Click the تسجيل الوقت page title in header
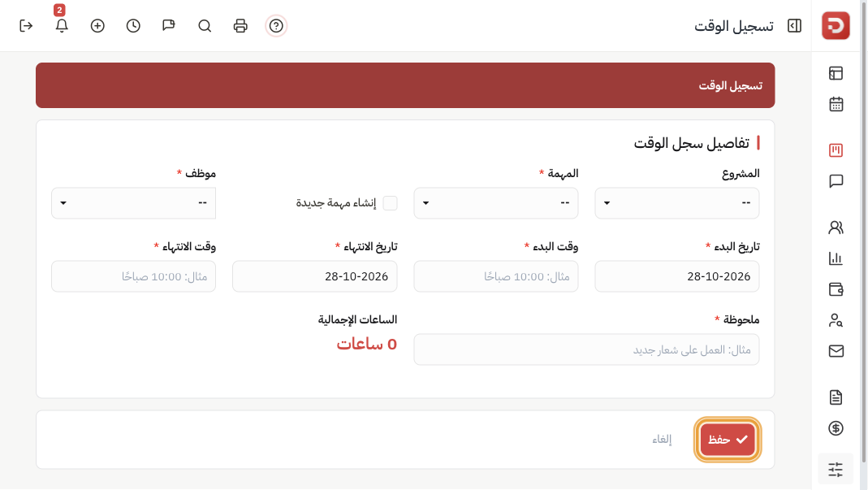Viewport: 868px width, 490px height. (x=733, y=26)
